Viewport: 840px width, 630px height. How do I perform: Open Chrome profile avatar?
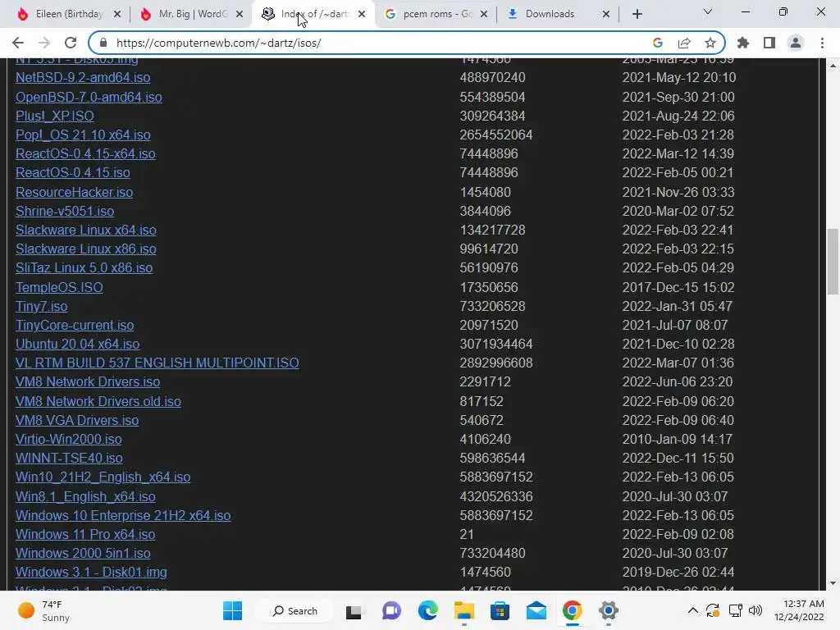(x=796, y=43)
